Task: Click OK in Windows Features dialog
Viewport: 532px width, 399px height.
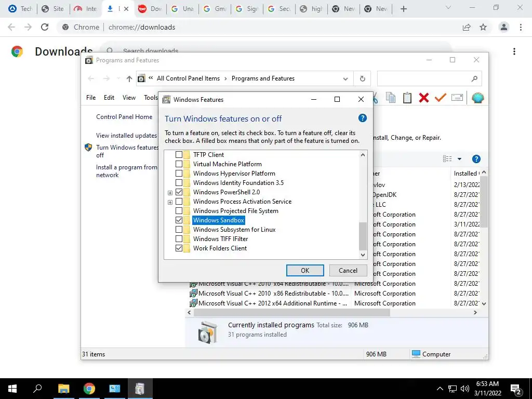Action: pos(305,270)
